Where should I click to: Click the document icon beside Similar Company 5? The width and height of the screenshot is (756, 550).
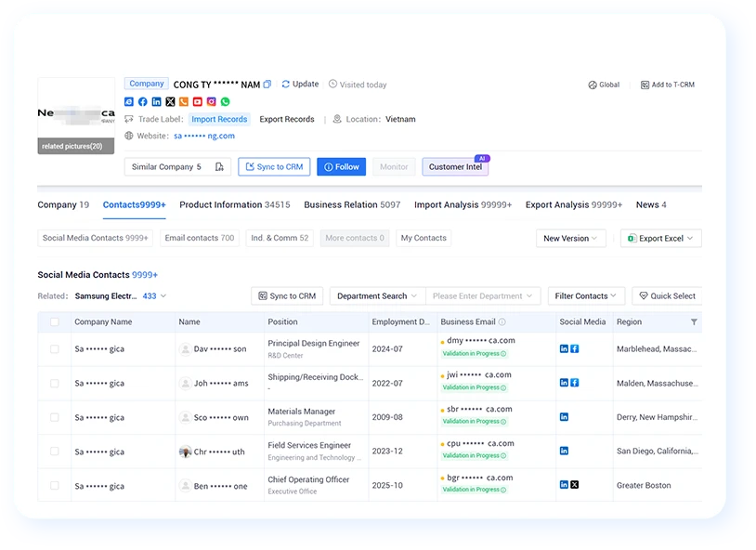point(219,167)
